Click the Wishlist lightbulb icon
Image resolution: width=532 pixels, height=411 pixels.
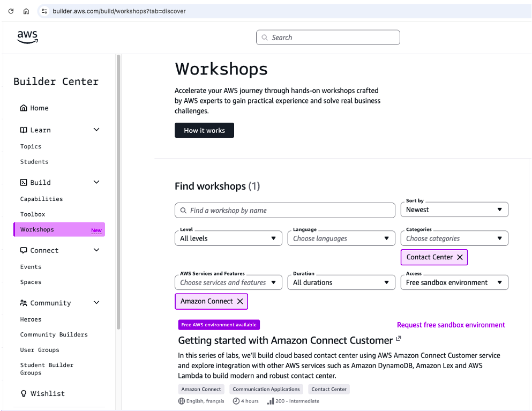pos(24,393)
